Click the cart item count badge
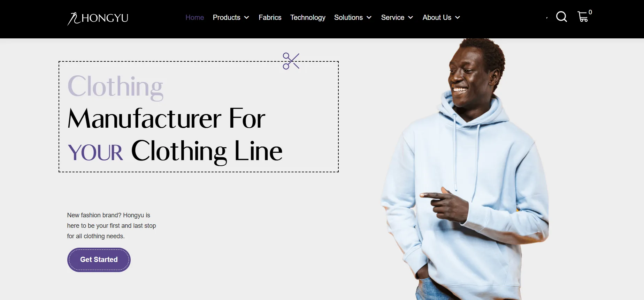The height and width of the screenshot is (300, 644). pos(590,12)
